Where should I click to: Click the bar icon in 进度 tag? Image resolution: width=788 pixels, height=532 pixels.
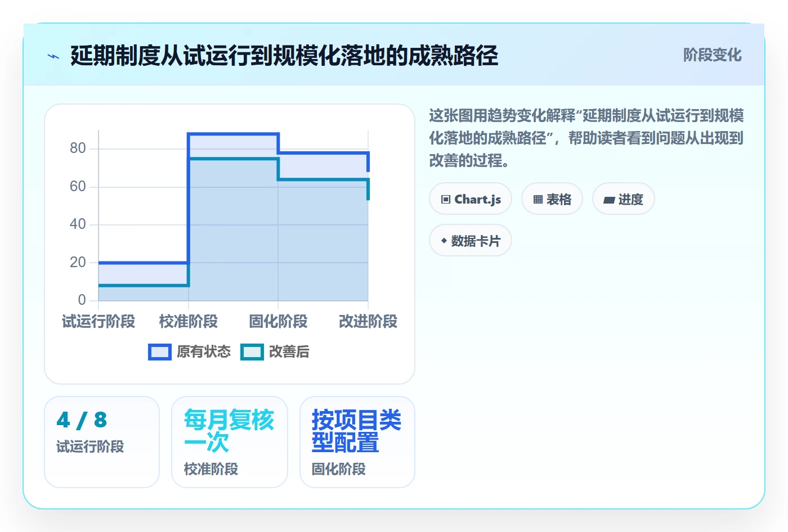click(609, 200)
